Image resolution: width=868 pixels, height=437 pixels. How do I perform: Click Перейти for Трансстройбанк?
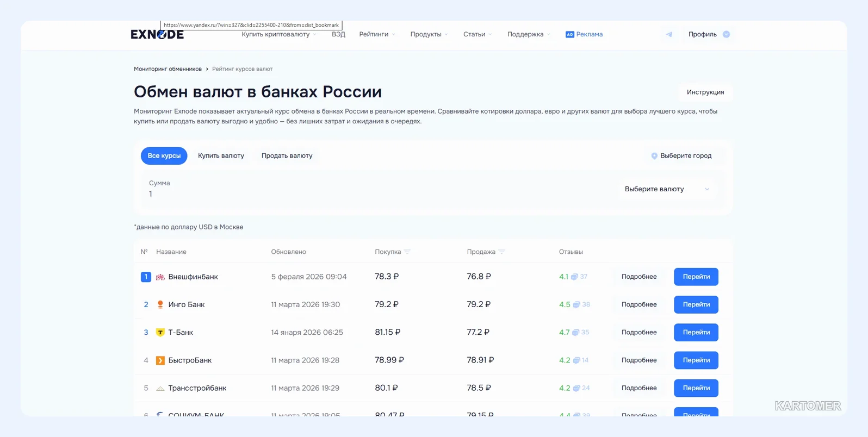[x=696, y=388]
